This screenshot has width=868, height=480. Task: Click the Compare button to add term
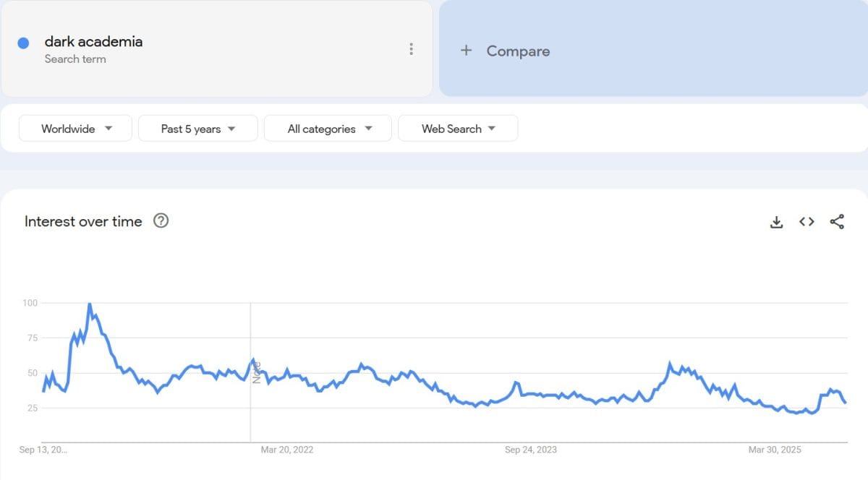[517, 51]
